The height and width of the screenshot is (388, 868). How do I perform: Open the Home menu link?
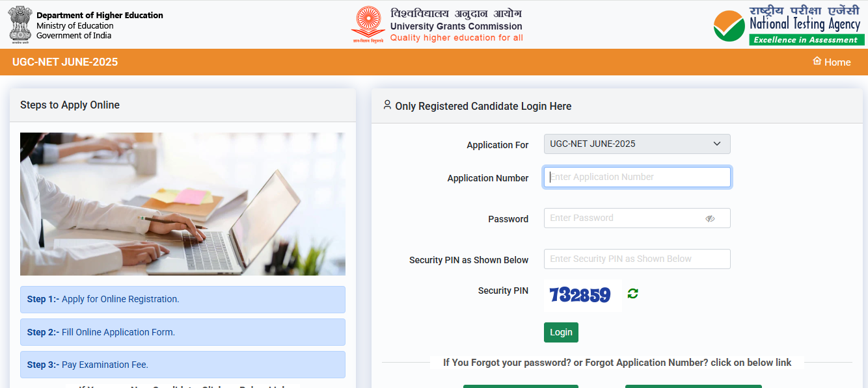832,62
